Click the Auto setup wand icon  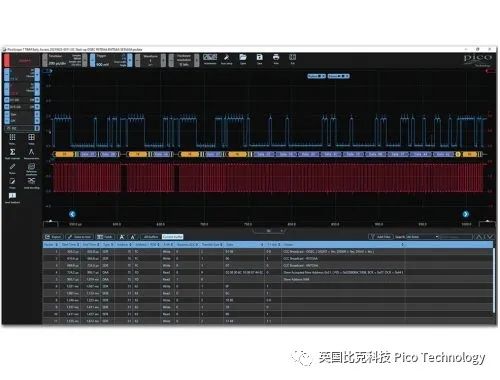[x=226, y=59]
